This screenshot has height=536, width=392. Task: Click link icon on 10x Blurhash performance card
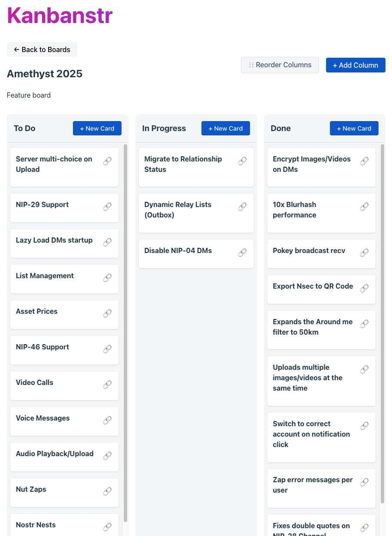tap(364, 207)
